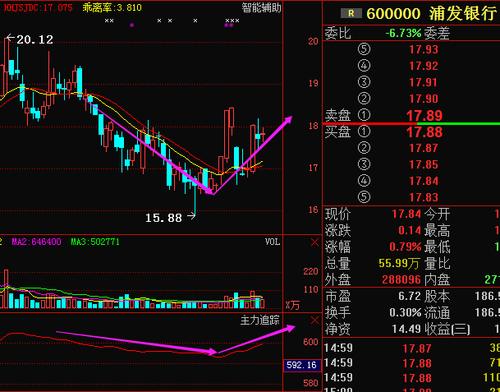500x392 pixels.
Task: Click the circled 1 icon next to 17.89
Action: click(x=364, y=115)
